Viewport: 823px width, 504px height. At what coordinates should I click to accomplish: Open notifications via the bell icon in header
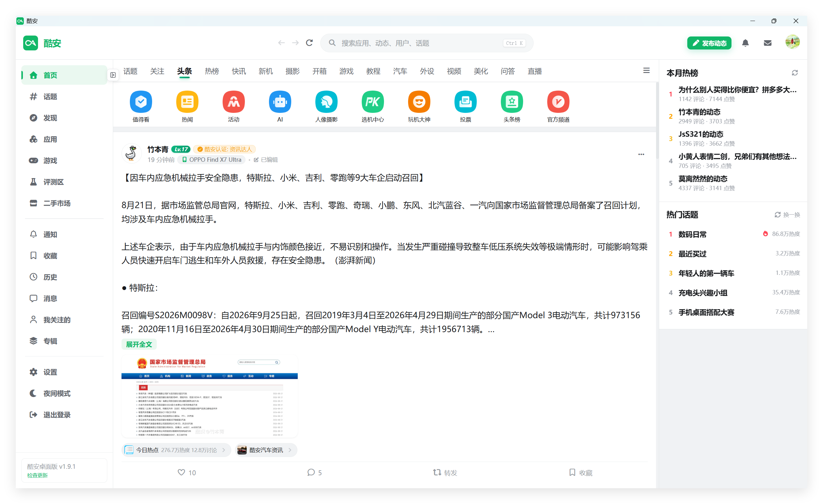click(745, 43)
